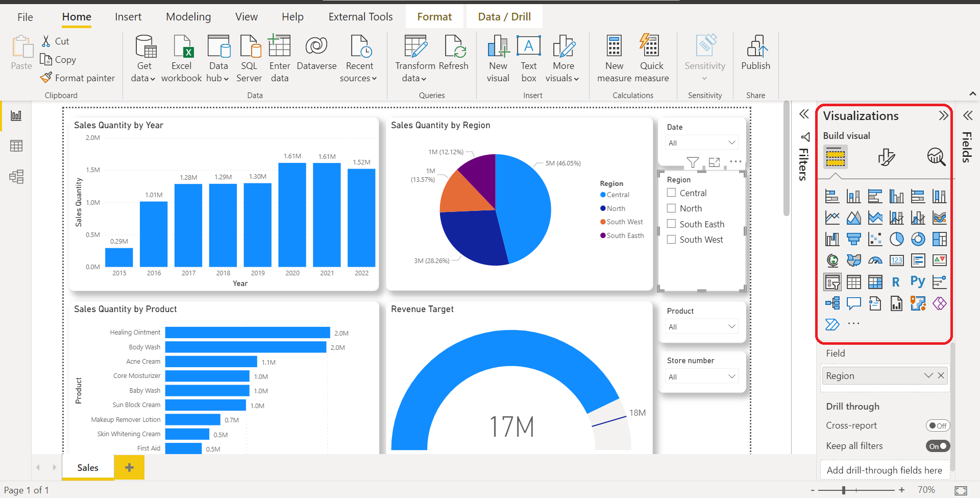Turn off Keep all filters toggle
This screenshot has width=980, height=498.
click(x=938, y=445)
